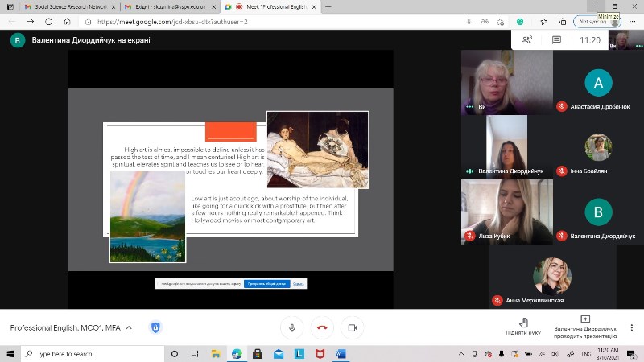Open Edge settings and more menu
The image size is (644, 362).
(632, 22)
